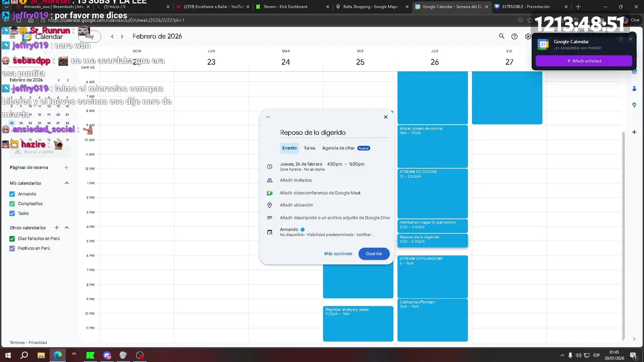
Task: Open STREAM DE COCINA event
Action: point(433,193)
